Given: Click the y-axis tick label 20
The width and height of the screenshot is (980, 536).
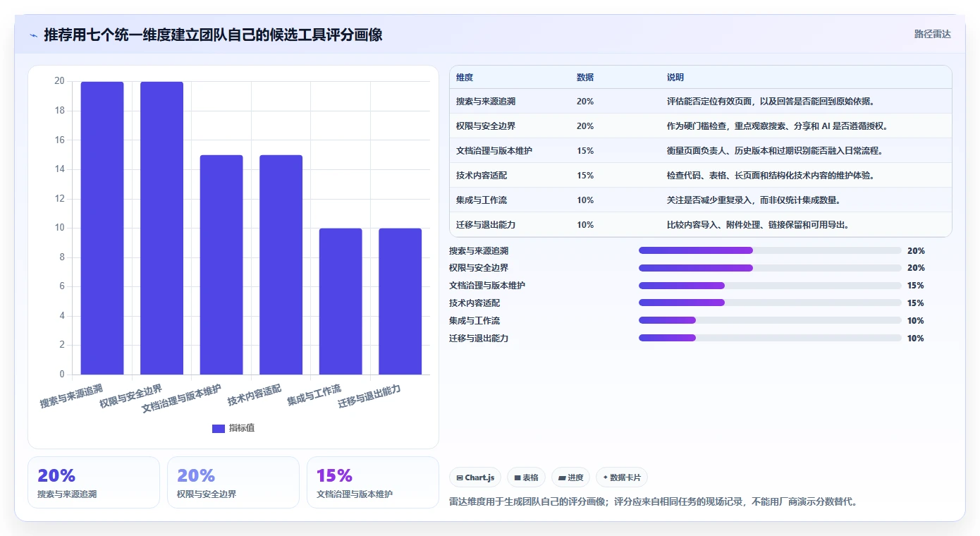Looking at the screenshot, I should click(59, 81).
